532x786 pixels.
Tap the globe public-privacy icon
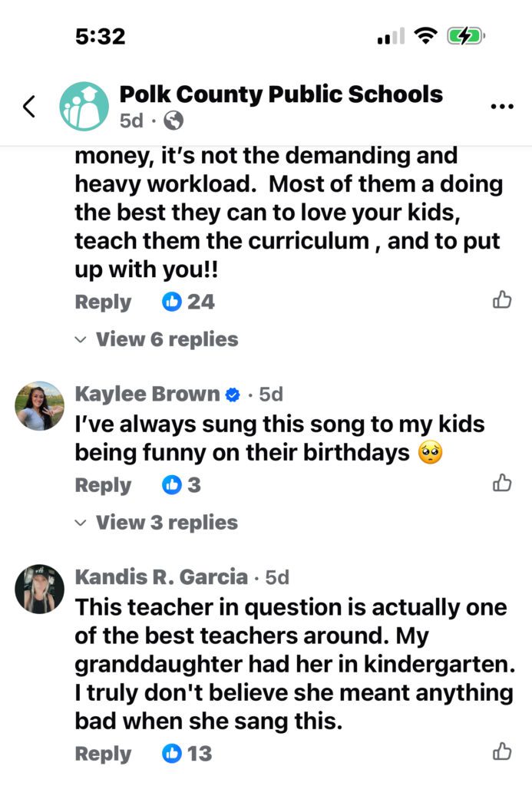click(x=174, y=121)
